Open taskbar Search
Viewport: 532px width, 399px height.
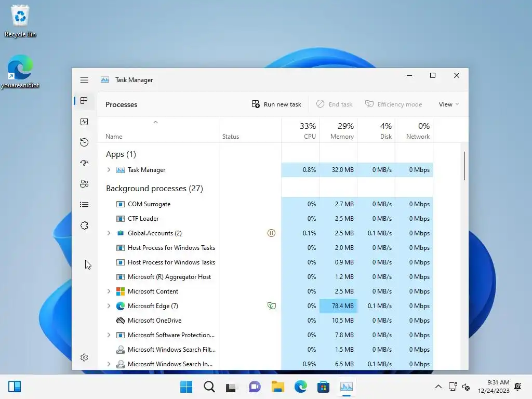[209, 387]
